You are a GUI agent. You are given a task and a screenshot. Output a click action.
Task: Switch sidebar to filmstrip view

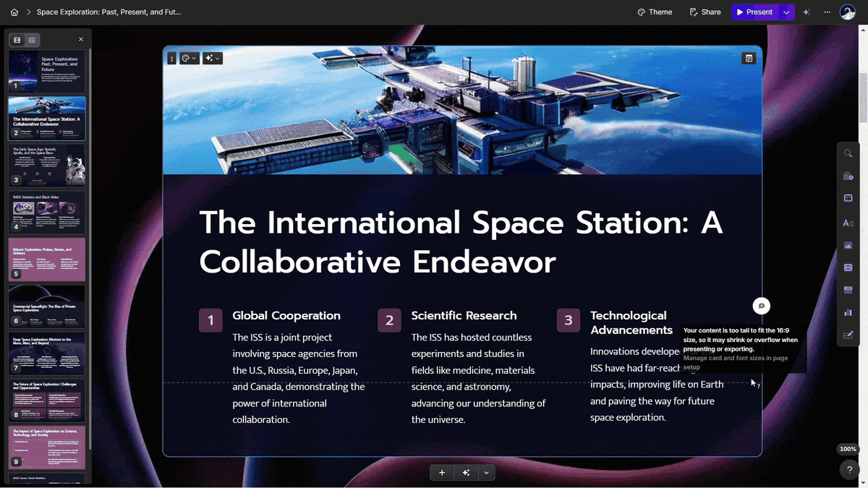(17, 40)
